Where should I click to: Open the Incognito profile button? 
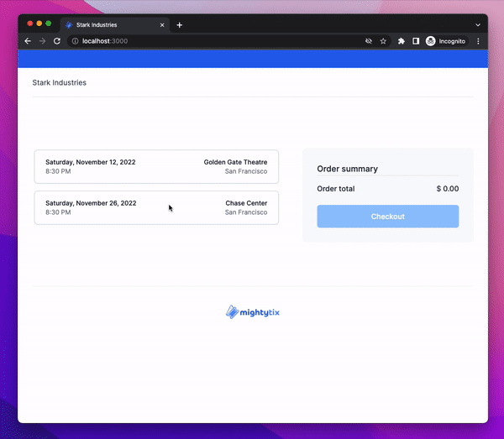[x=445, y=41]
